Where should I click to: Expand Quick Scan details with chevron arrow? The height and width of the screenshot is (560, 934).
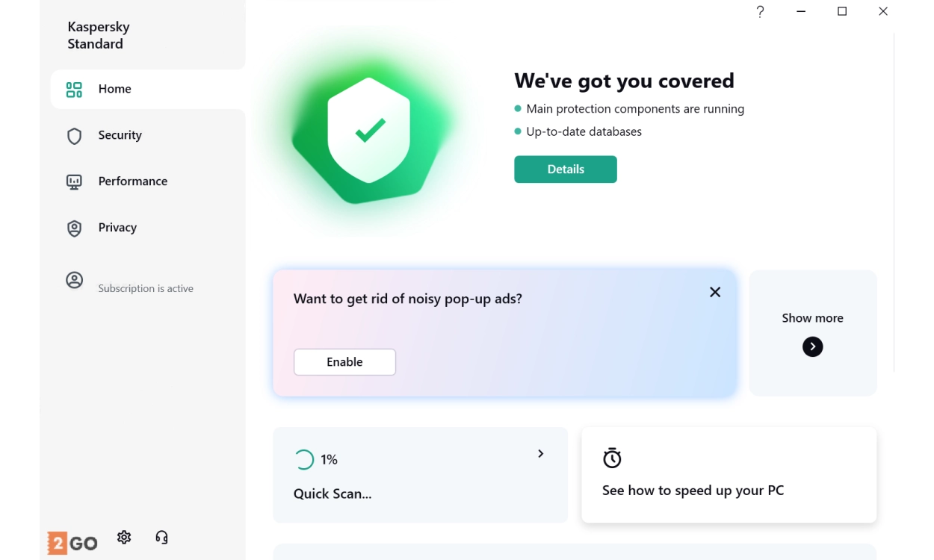[x=540, y=454]
